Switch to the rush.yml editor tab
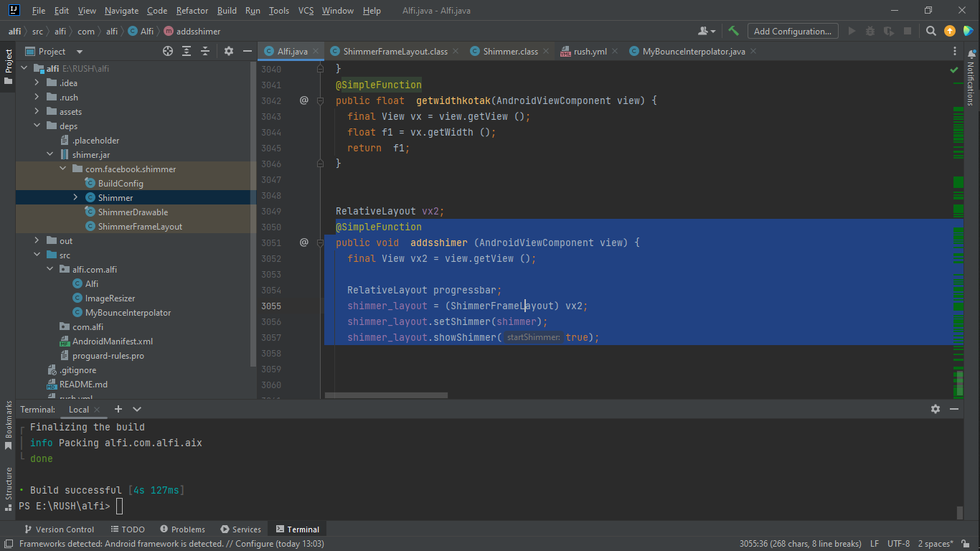The image size is (980, 551). click(590, 52)
